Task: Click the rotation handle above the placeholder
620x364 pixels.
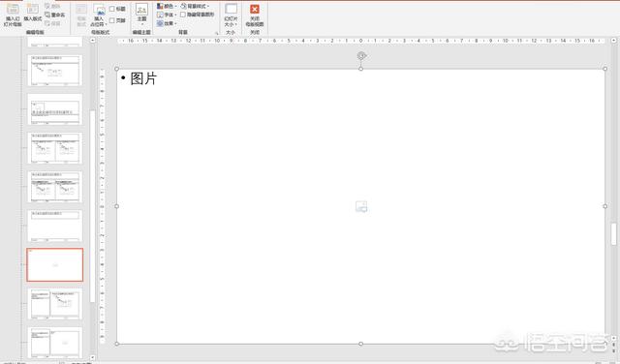Action: [x=361, y=56]
